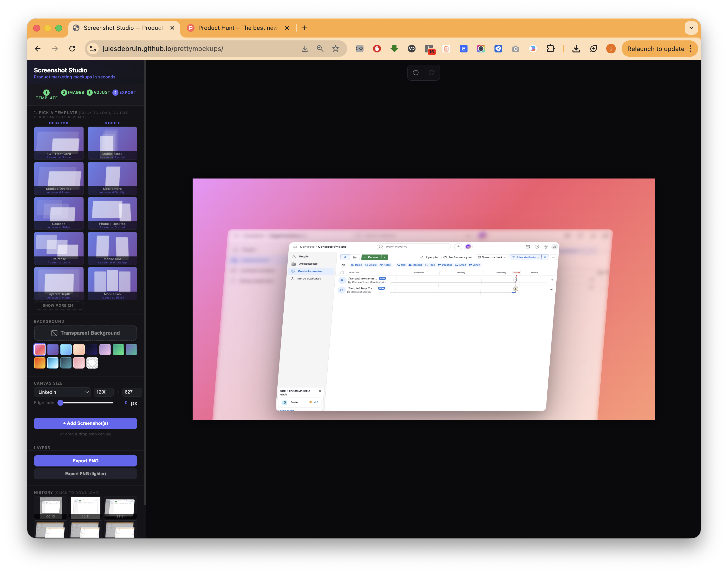Image resolution: width=728 pixels, height=574 pixels.
Task: Click the redo arrow above the canvas
Action: tap(431, 73)
